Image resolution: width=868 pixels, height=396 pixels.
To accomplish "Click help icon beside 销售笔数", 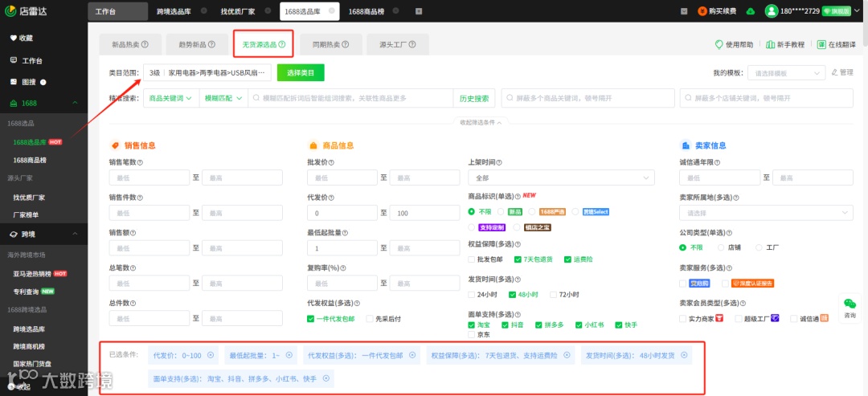I will pos(140,162).
